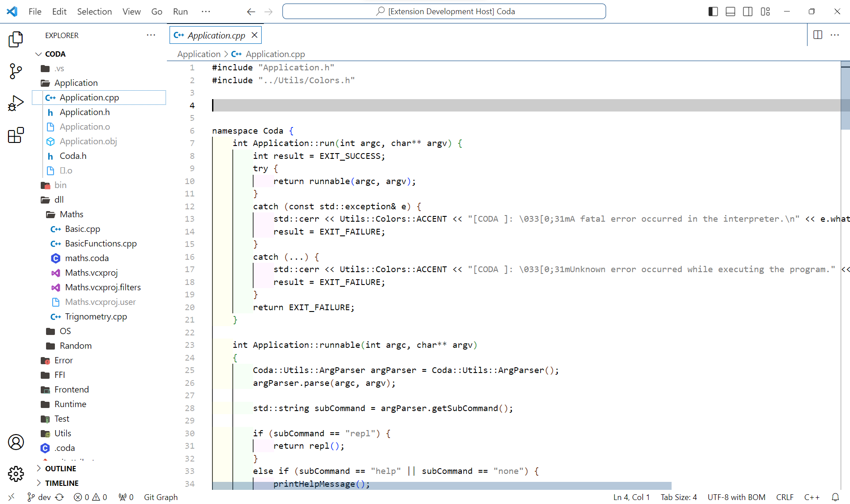Expand the OUTLINE section
Screen dimensions: 850x504
point(100,469)
